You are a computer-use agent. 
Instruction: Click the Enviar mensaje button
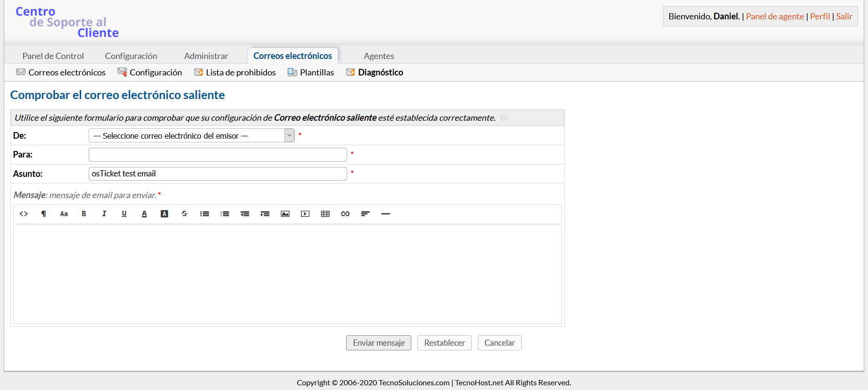pyautogui.click(x=378, y=343)
